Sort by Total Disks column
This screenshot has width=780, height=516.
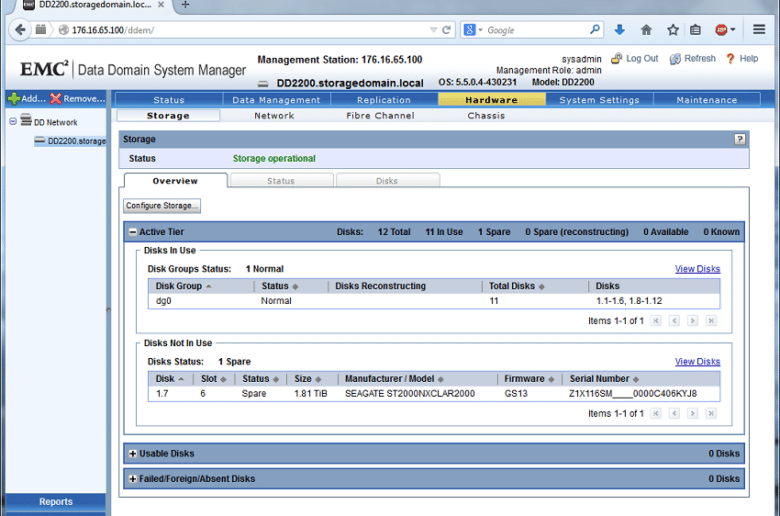516,286
